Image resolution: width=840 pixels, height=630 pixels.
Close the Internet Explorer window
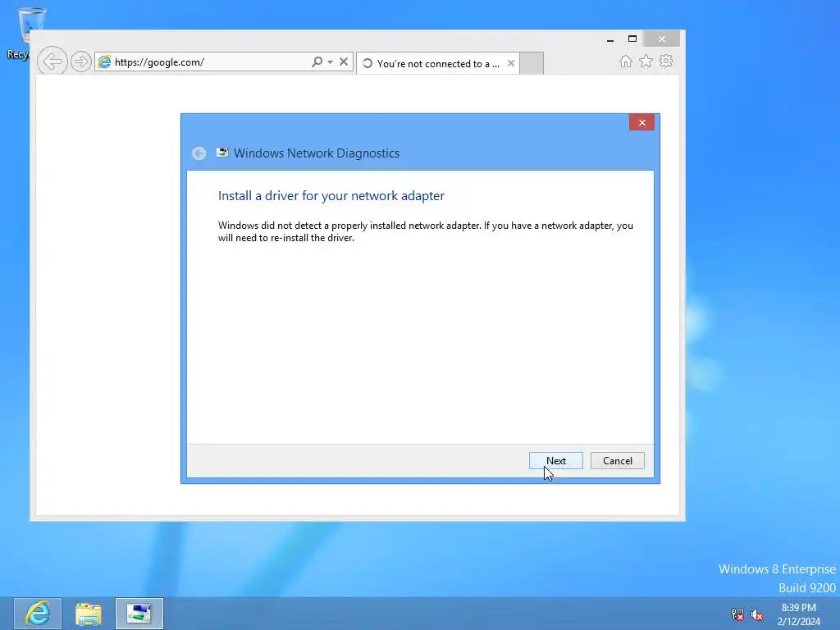coord(662,39)
